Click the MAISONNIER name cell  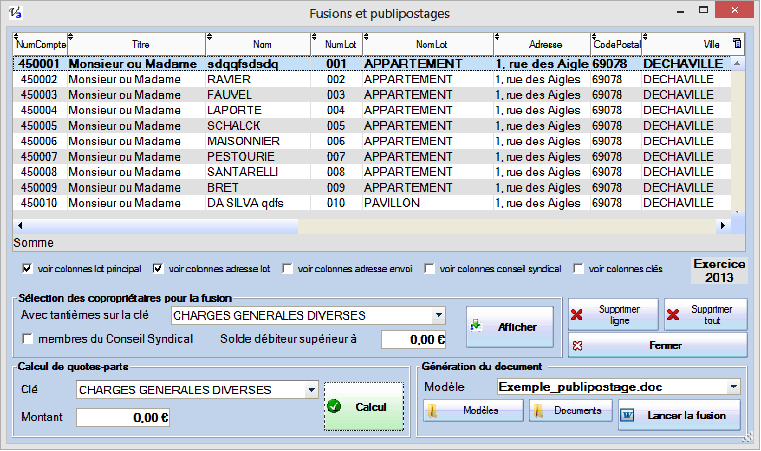[x=257, y=141]
